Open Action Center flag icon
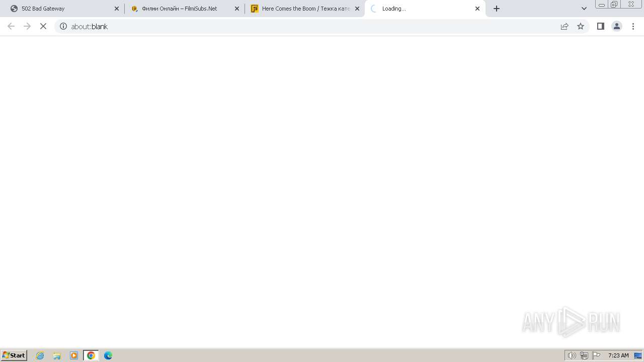 [x=596, y=355]
